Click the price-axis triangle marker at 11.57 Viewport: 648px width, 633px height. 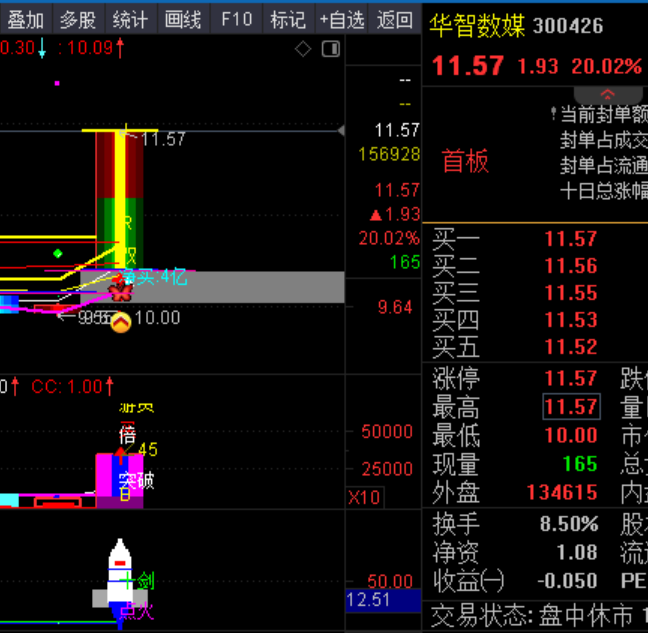341,131
